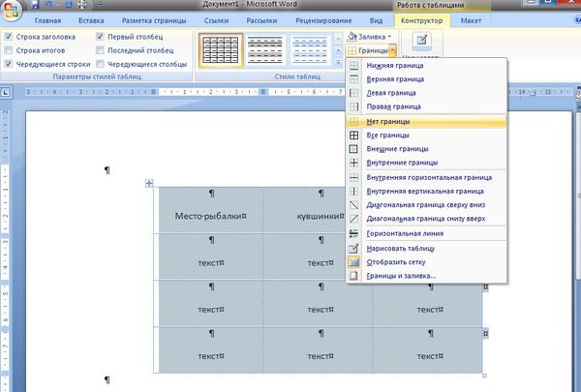The width and height of the screenshot is (581, 392).
Task: Enable Последний столбец checkbox
Action: (x=102, y=49)
